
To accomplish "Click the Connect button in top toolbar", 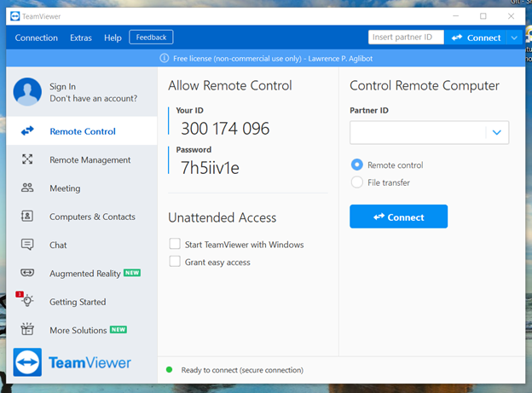I will pos(476,38).
